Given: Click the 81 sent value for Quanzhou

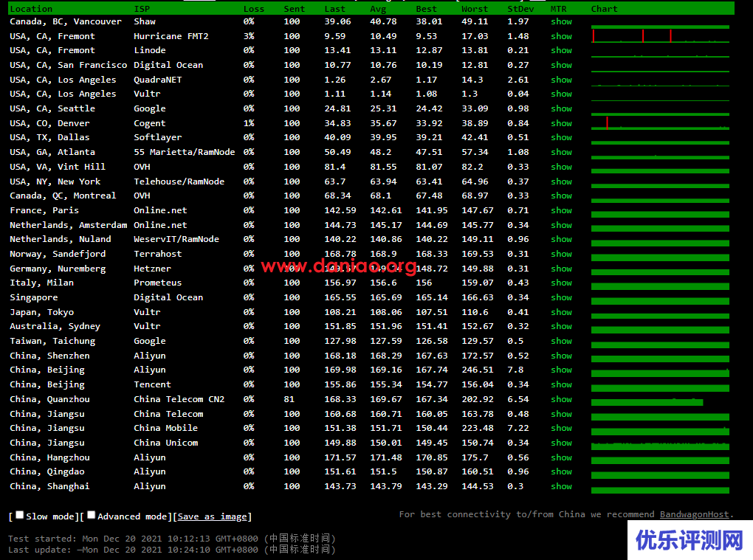Looking at the screenshot, I should [x=289, y=399].
